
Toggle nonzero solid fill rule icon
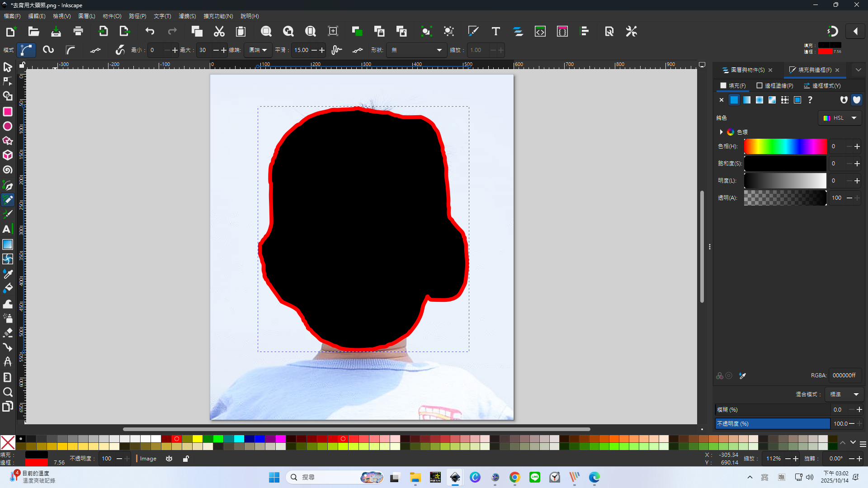tap(856, 100)
